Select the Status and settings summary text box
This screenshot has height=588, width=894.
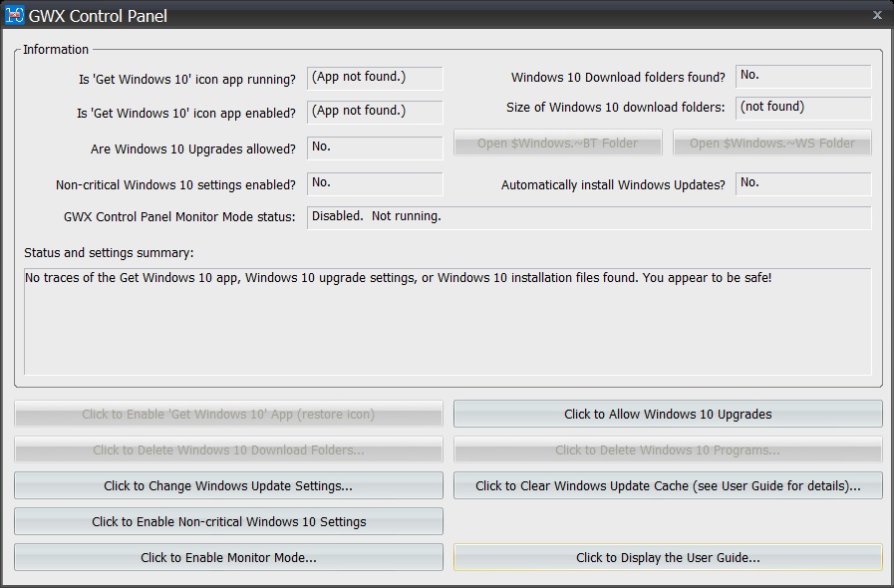pyautogui.click(x=447, y=321)
